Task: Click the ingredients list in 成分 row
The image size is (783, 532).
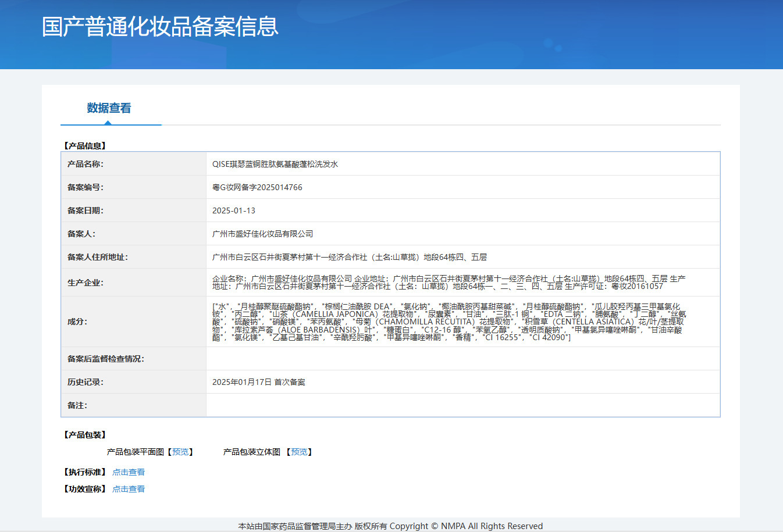Action: (449, 322)
